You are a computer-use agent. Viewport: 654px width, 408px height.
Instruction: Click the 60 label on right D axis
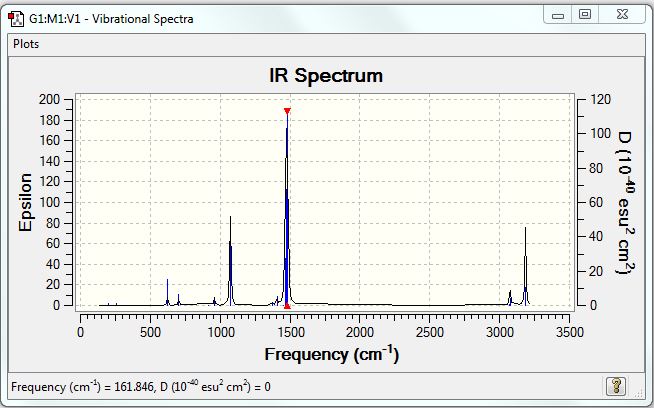pos(598,202)
